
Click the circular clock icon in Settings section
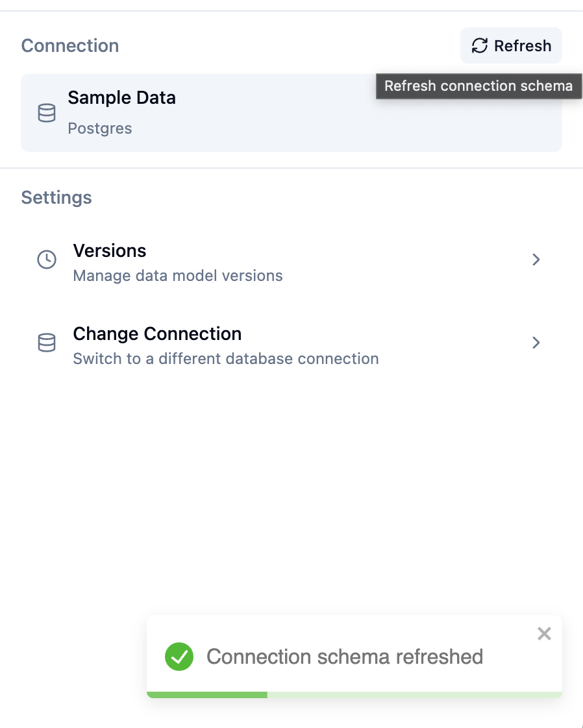(46, 260)
